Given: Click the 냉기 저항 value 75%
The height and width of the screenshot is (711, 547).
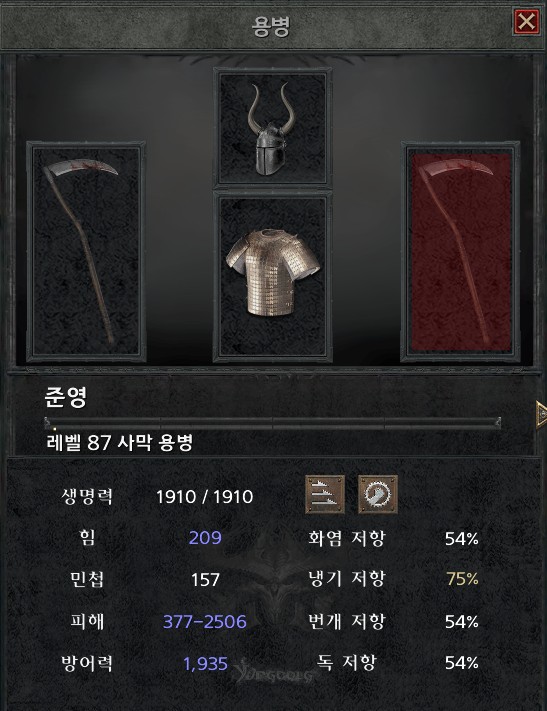Looking at the screenshot, I should tap(462, 579).
